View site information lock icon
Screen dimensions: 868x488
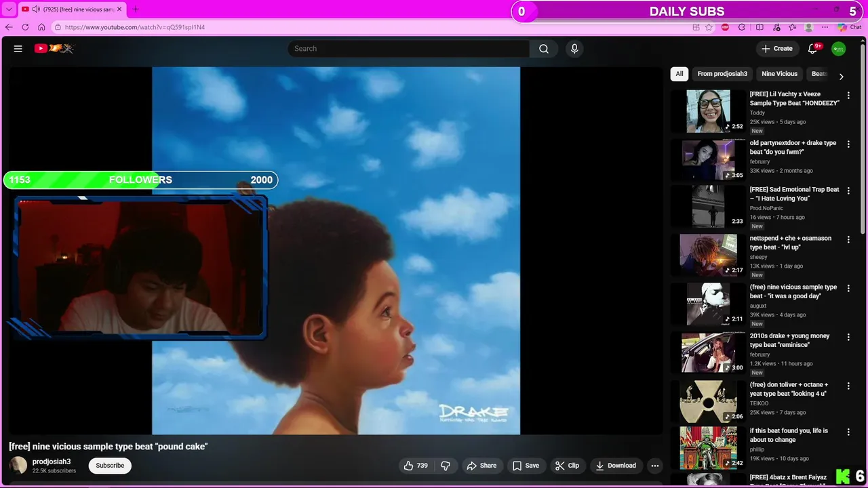coord(58,27)
